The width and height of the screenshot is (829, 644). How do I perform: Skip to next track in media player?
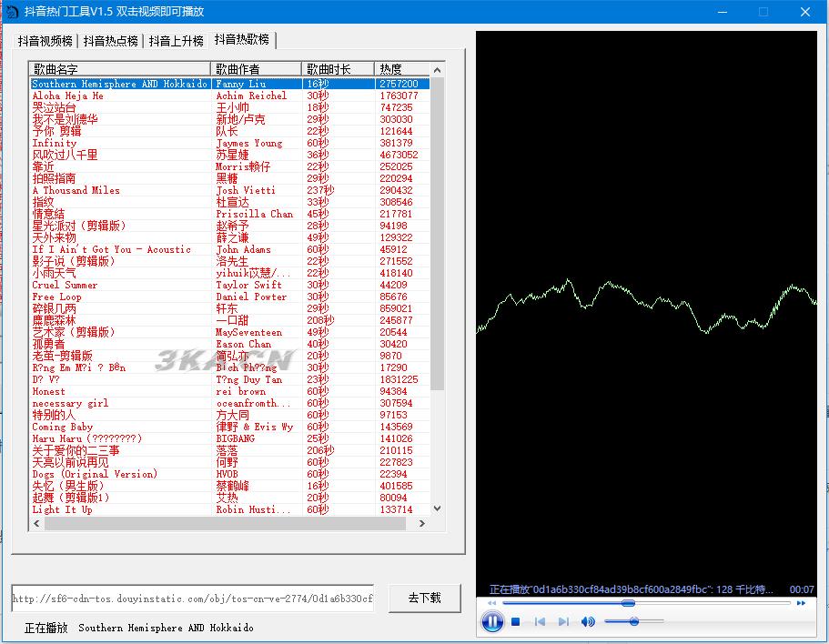[x=563, y=622]
